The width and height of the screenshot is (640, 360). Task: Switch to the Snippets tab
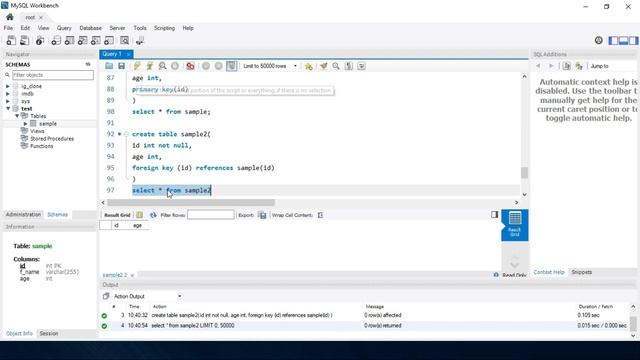click(x=581, y=272)
